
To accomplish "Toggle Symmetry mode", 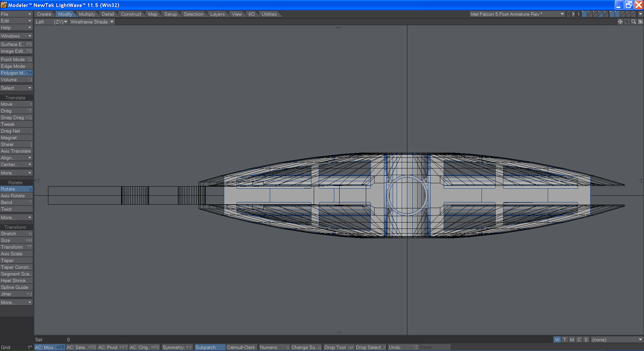I will [177, 347].
